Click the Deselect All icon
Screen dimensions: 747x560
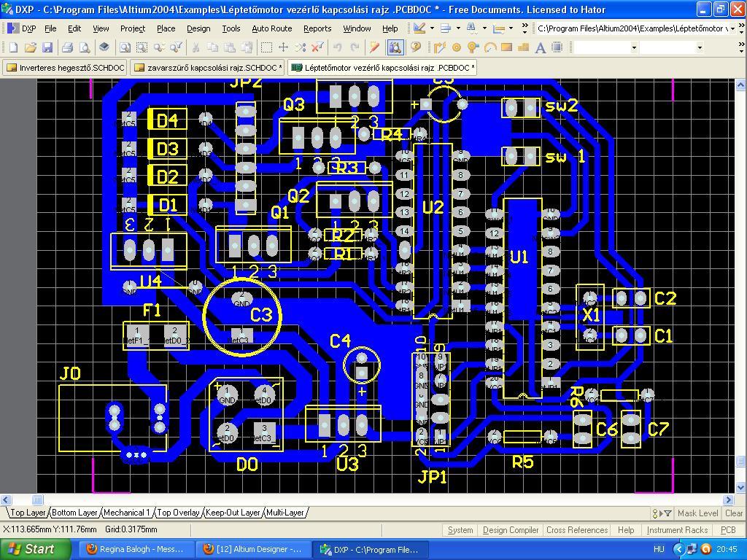coord(301,47)
